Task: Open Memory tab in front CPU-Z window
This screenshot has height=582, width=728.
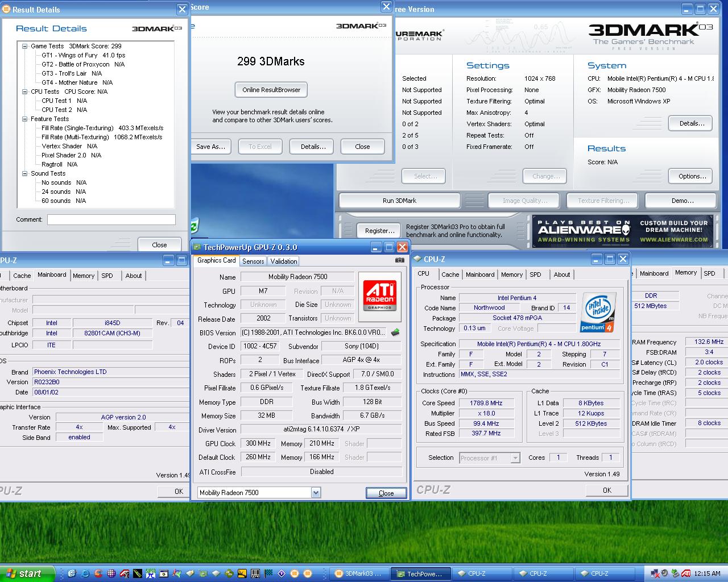Action: coord(512,275)
